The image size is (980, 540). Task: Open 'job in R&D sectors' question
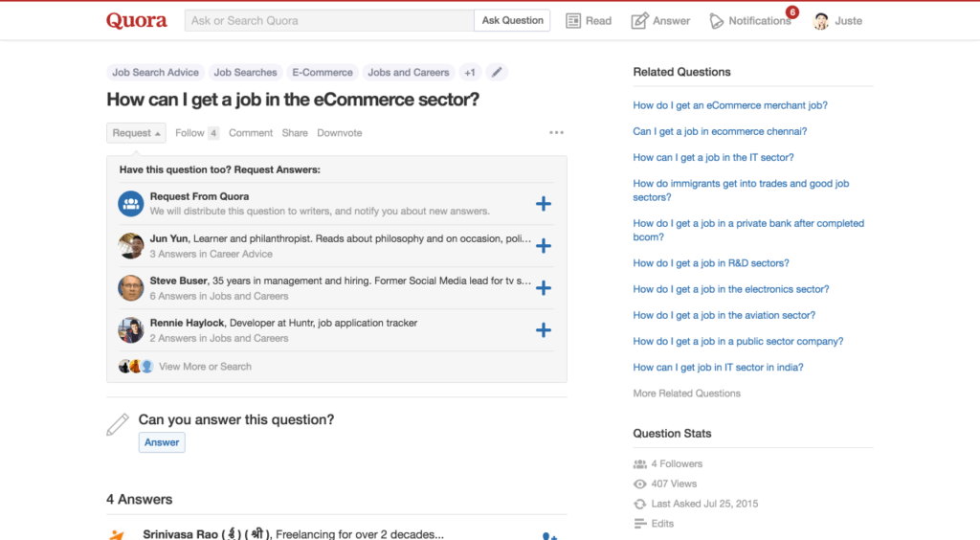point(711,263)
